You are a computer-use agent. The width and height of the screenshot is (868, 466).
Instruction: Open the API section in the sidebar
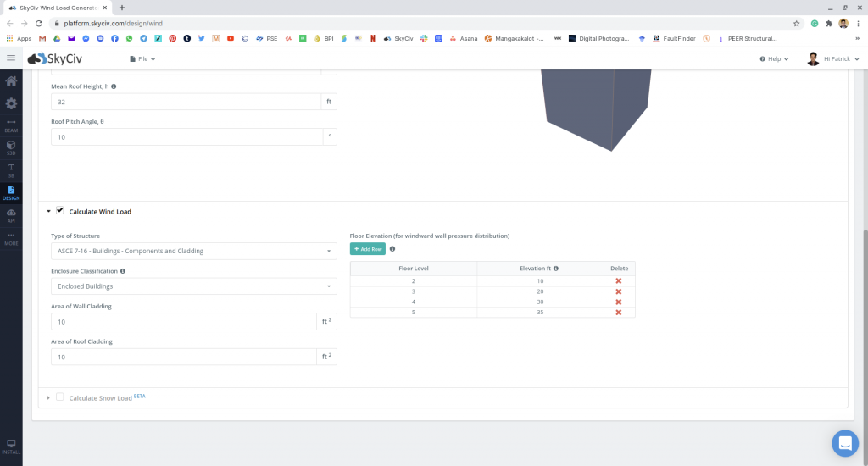[x=11, y=214]
